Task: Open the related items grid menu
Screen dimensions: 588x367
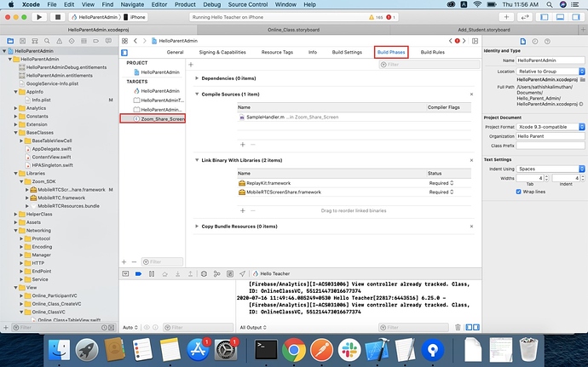Action: tap(125, 41)
